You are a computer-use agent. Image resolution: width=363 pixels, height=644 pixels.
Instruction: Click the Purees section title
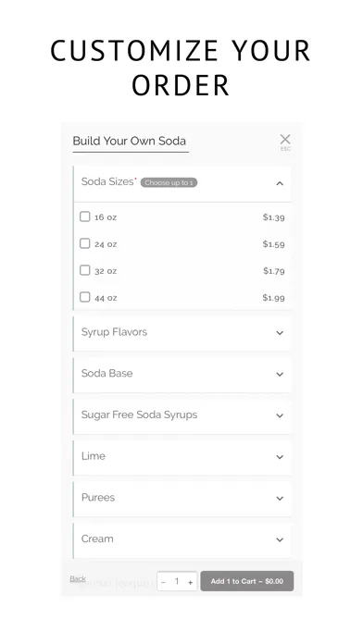(98, 498)
